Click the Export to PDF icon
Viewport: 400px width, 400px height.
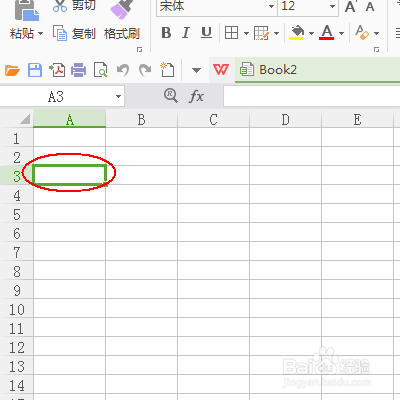(x=57, y=70)
